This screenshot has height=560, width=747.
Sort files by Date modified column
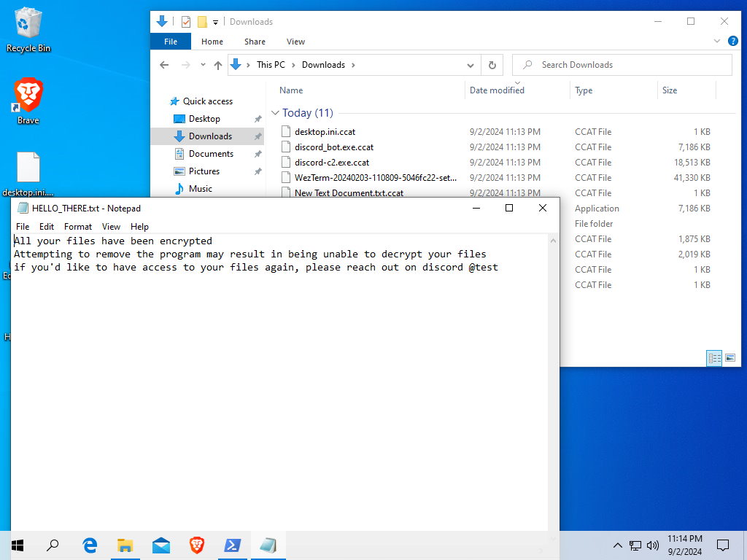(x=497, y=90)
